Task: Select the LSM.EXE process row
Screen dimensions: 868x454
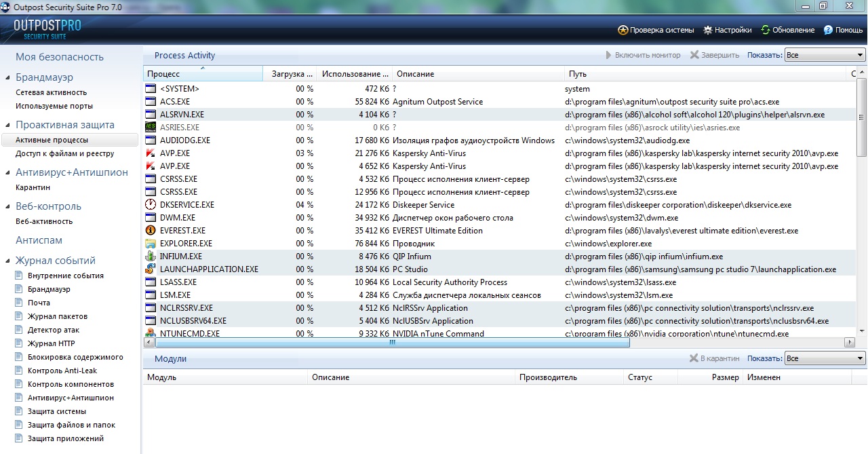Action: [500, 295]
